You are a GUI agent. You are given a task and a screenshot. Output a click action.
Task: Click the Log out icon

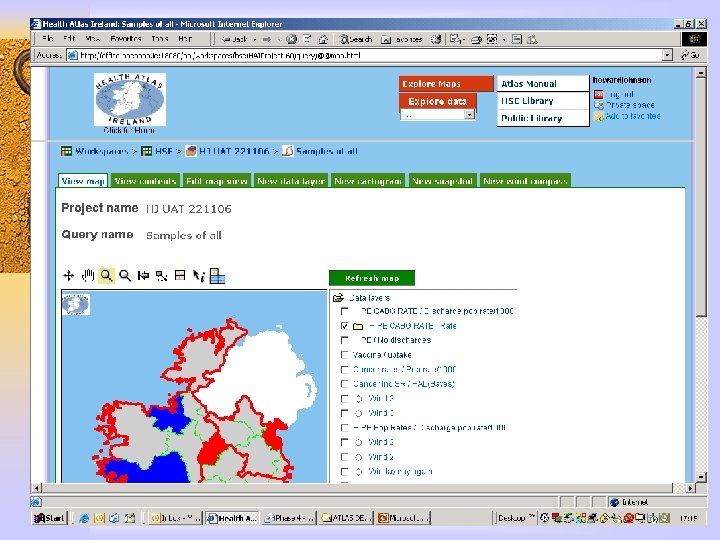click(x=599, y=94)
